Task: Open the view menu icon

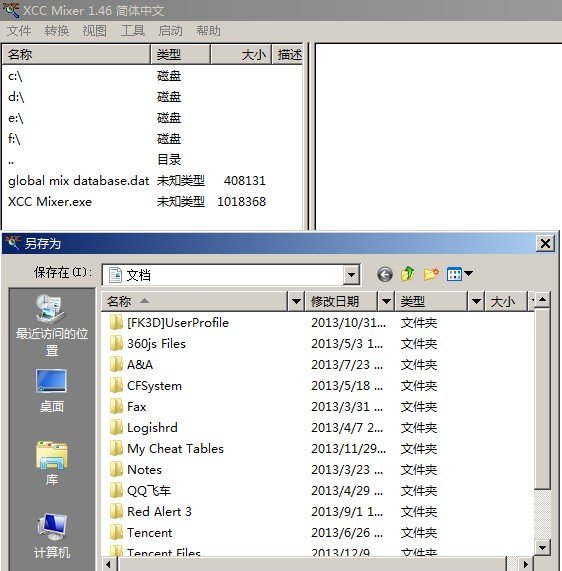Action: click(454, 274)
